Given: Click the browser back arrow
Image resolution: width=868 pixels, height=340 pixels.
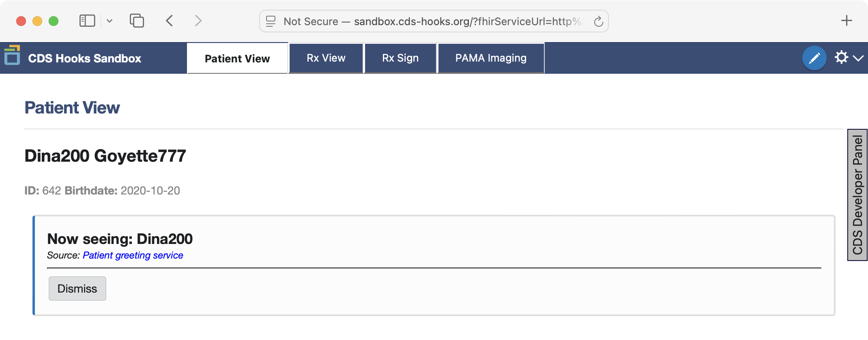Looking at the screenshot, I should click(170, 21).
